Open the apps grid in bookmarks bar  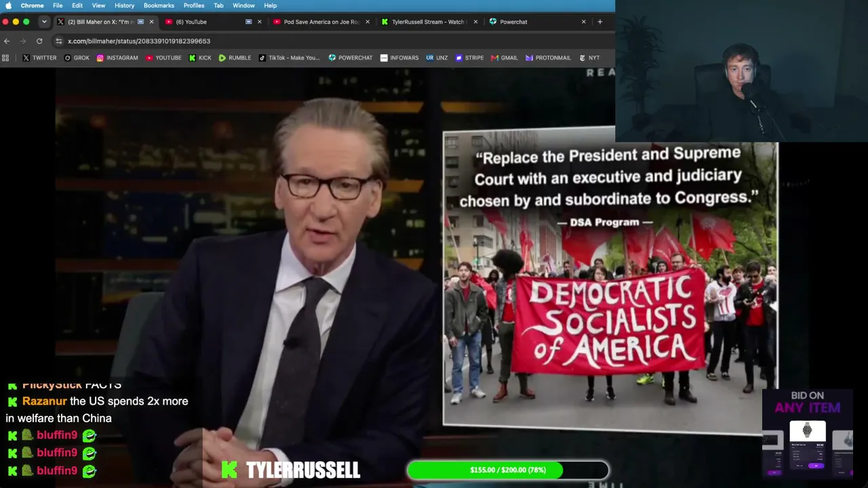[5, 58]
